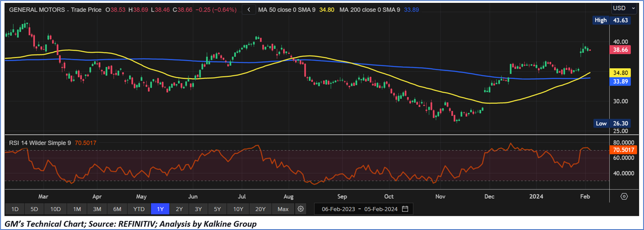
Task: Switch to 3Y timeframe
Action: coord(198,209)
